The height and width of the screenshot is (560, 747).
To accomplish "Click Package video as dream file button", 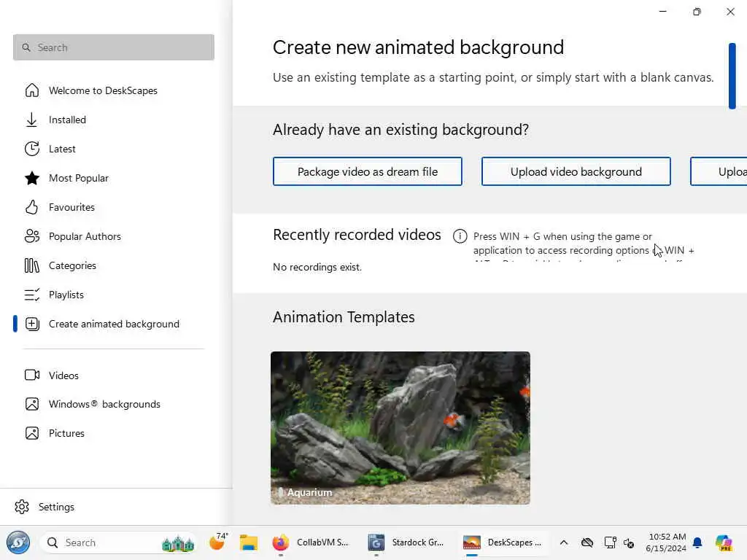I will pos(368,171).
